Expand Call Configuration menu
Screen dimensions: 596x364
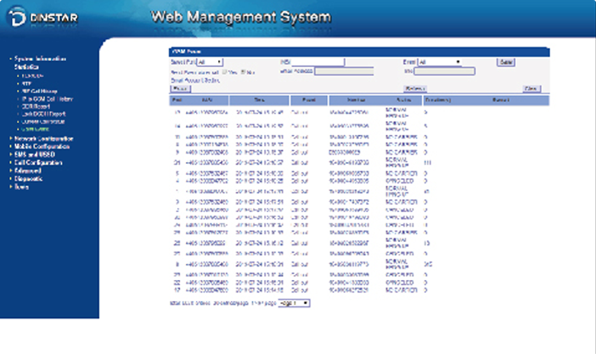pyautogui.click(x=38, y=163)
